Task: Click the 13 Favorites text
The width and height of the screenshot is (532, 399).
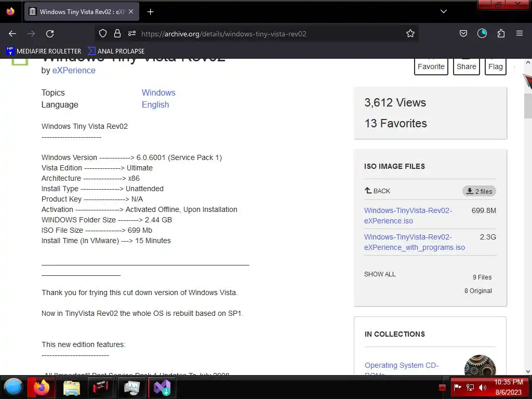Action: coord(395,123)
